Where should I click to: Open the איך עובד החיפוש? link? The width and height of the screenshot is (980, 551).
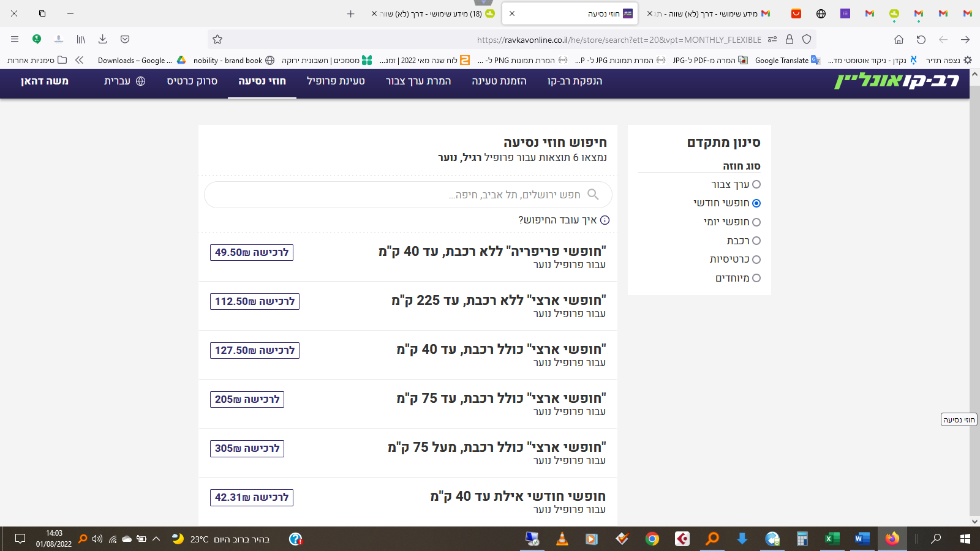pos(557,220)
